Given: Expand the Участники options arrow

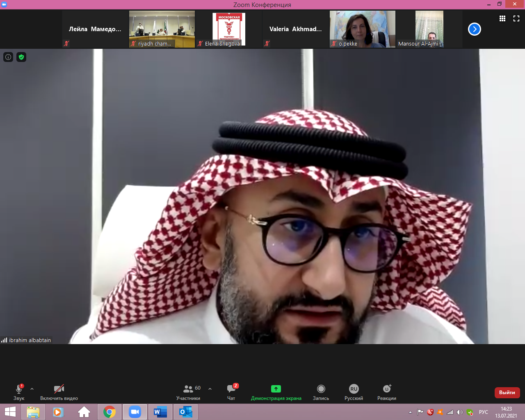Looking at the screenshot, I should pos(210,389).
